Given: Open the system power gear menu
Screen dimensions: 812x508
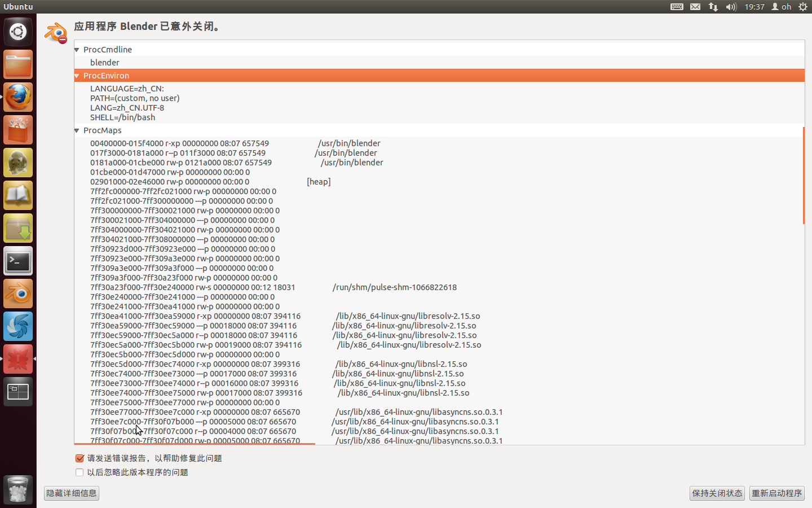Looking at the screenshot, I should (803, 7).
